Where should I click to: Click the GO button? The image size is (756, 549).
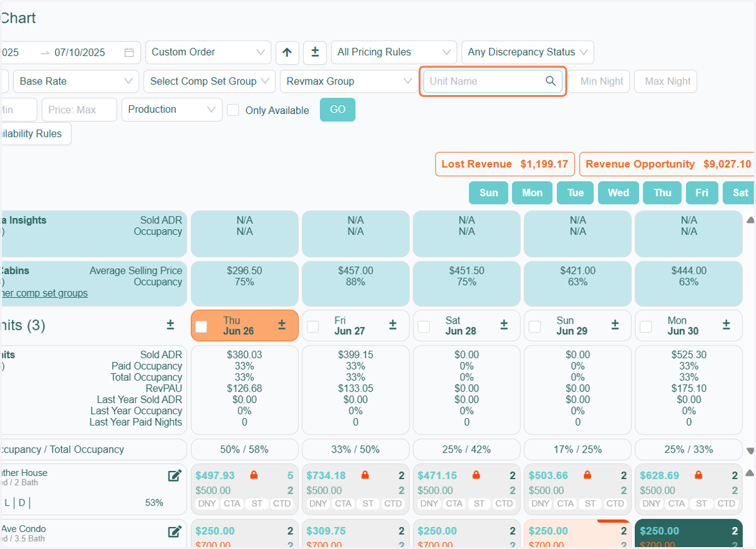(338, 110)
